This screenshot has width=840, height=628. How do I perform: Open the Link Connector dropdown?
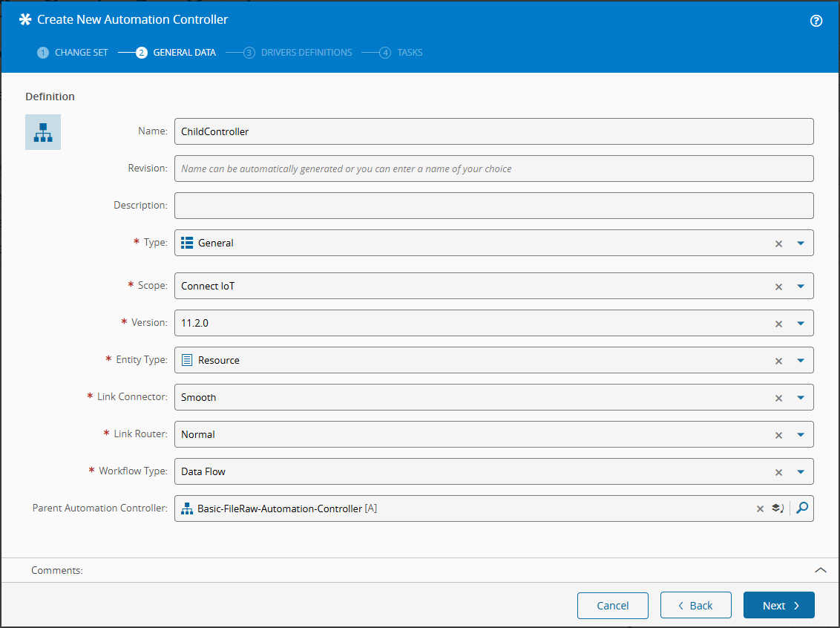[x=801, y=397]
